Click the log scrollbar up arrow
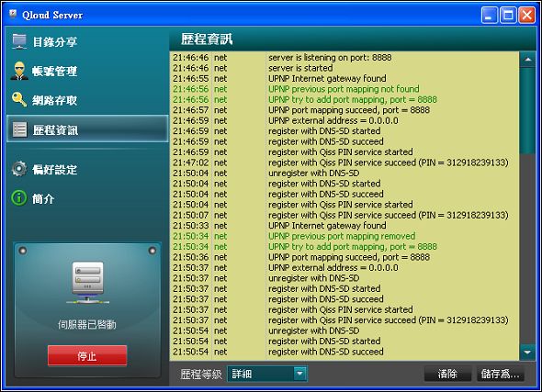542x392 pixels. pos(527,60)
